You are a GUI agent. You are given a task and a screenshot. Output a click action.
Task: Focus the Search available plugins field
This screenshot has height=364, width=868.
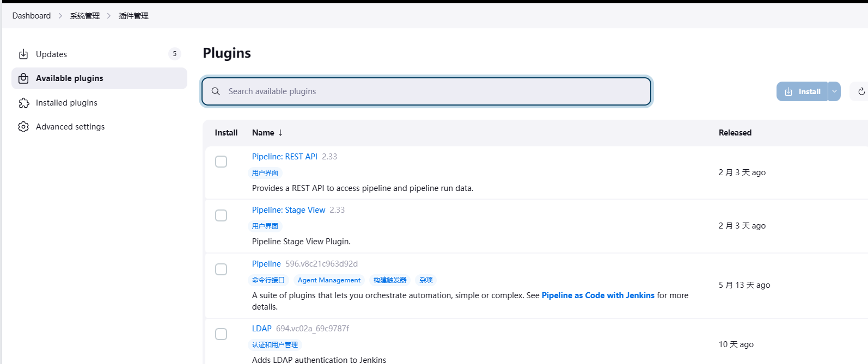(x=427, y=91)
